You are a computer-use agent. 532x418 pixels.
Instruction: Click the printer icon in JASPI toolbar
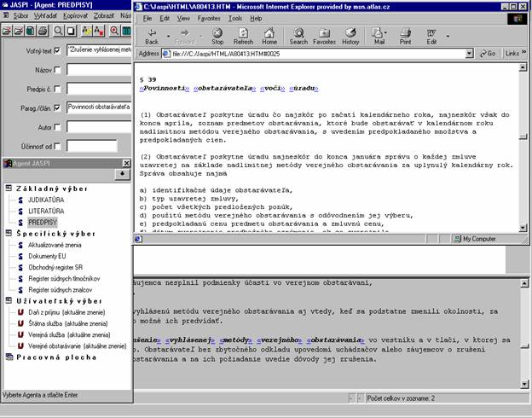click(42, 32)
